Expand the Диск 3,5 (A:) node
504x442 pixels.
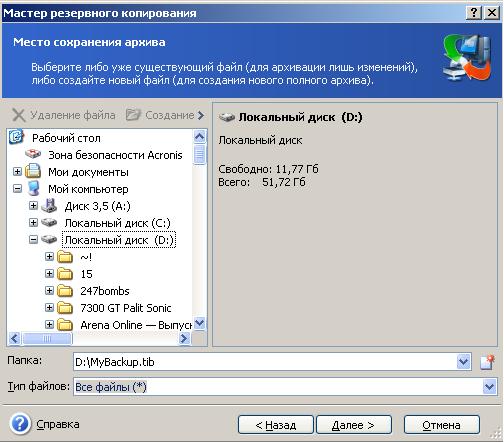(33, 205)
